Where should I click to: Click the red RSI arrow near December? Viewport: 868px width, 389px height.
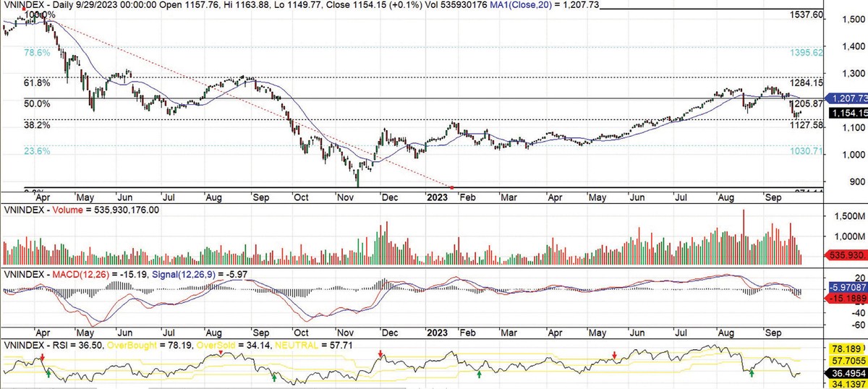381,354
